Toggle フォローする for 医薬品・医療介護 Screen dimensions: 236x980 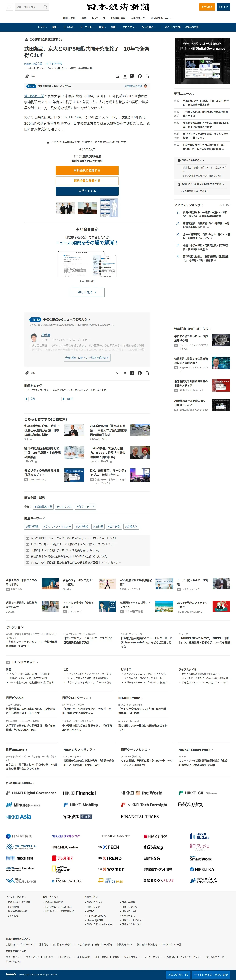tap(54, 63)
